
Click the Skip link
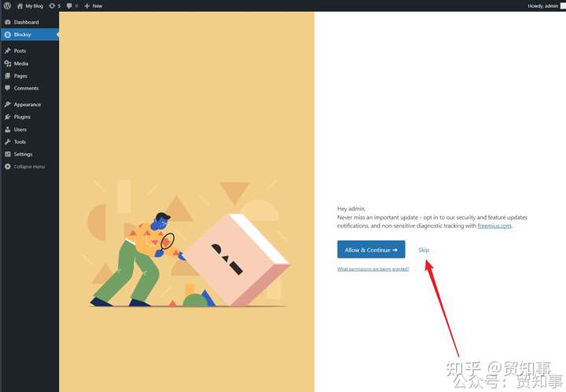pyautogui.click(x=424, y=250)
